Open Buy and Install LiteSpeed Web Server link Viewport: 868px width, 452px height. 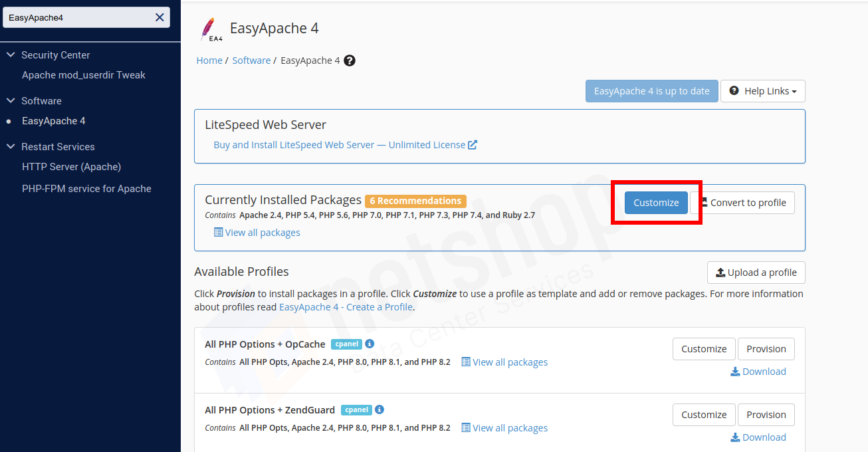coord(339,145)
